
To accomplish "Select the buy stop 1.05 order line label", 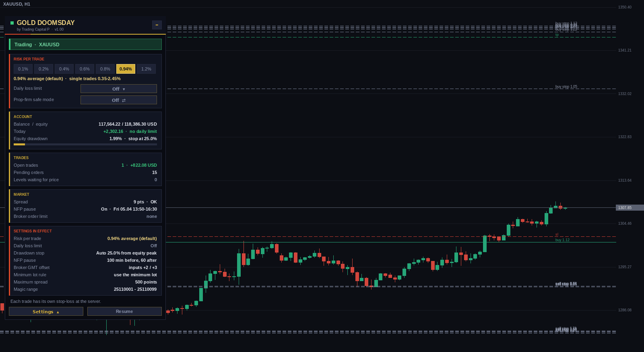I will tap(566, 87).
